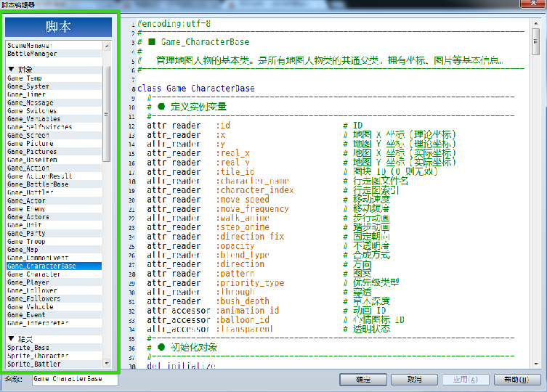Click the script list scroll-down arrow
This screenshot has height=392, width=547.
[x=107, y=364]
